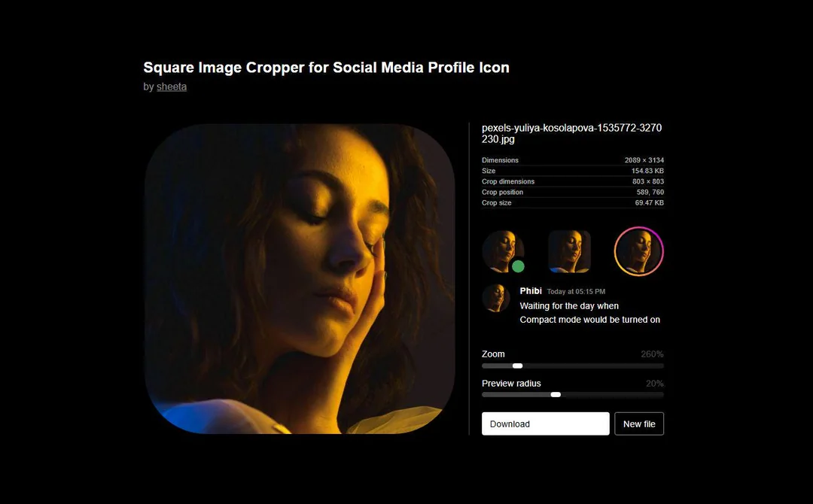
Task: Click the circular preview with green status dot
Action: 503,251
